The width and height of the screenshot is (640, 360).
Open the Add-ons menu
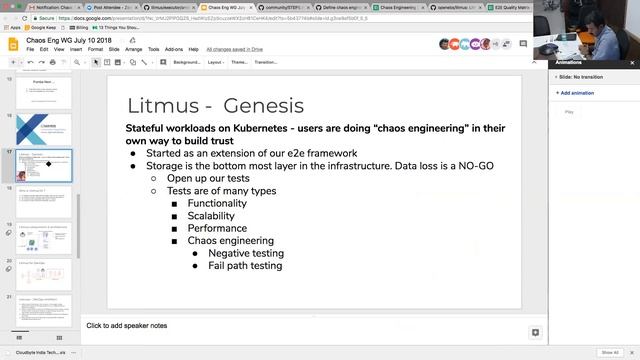[x=174, y=49]
